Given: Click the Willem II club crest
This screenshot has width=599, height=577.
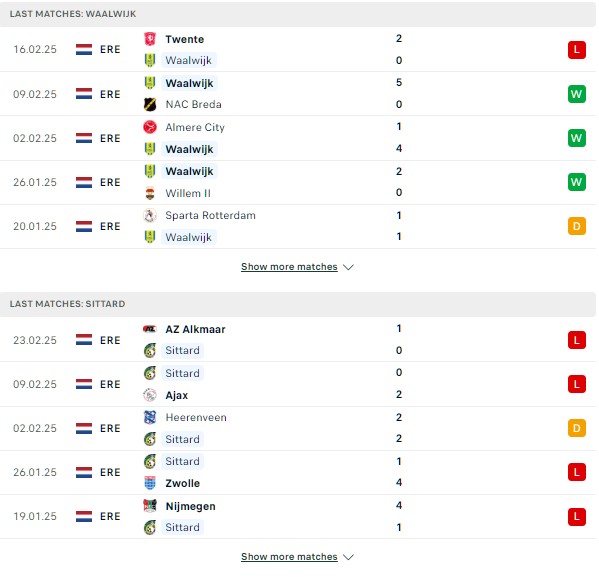Looking at the screenshot, I should point(150,193).
